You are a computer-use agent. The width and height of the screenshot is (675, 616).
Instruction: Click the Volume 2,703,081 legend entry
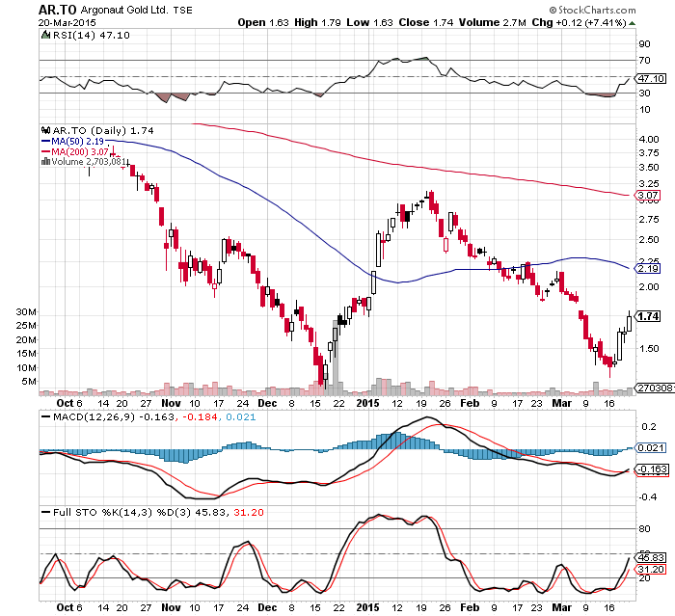coord(89,161)
